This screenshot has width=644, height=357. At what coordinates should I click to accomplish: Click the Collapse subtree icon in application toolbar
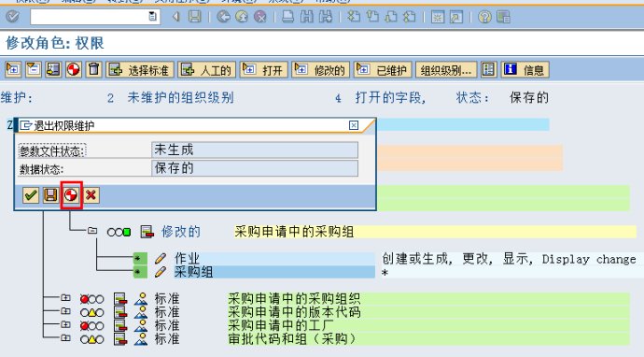click(x=34, y=69)
